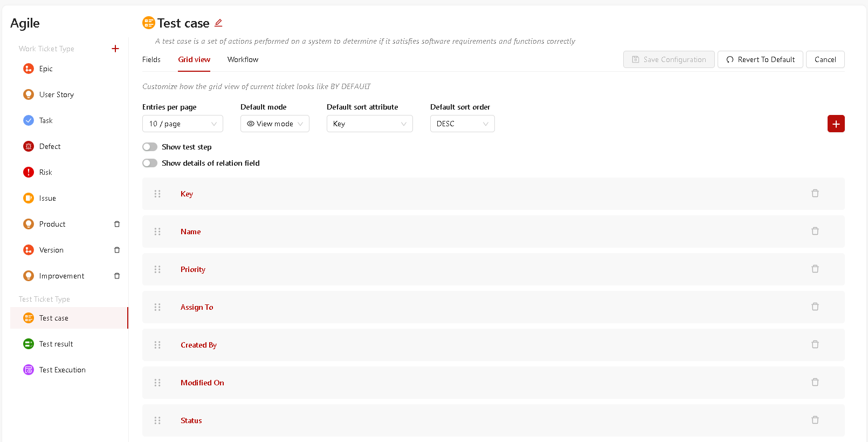Enable Show details of relation field toggle
Viewport: 868px width, 442px height.
click(x=150, y=163)
